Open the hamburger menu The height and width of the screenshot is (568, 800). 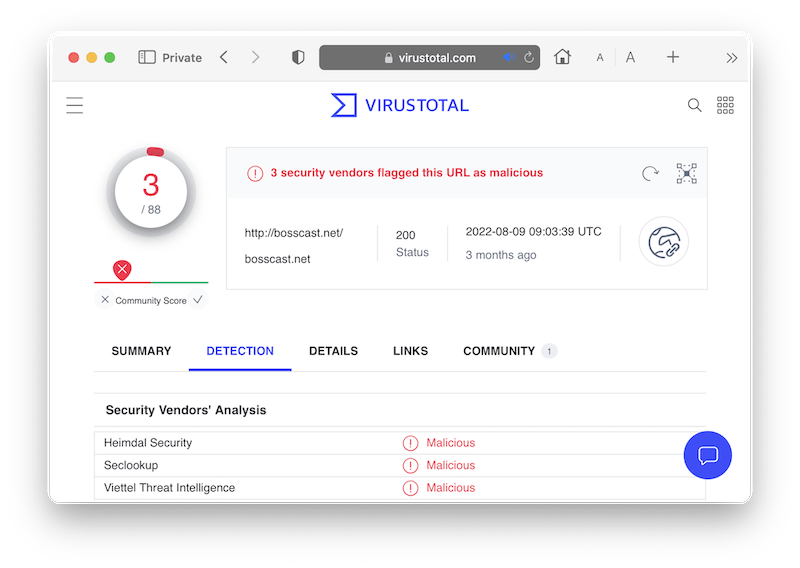[x=74, y=105]
